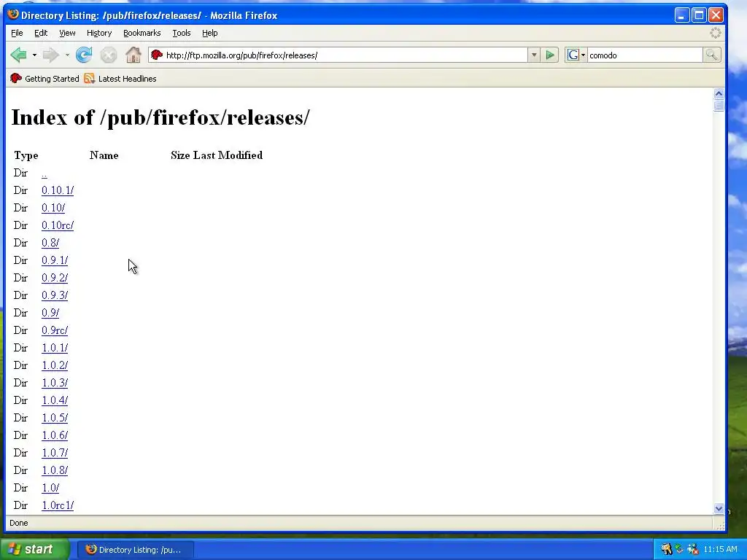The width and height of the screenshot is (747, 560).
Task: Click the second system tray icon
Action: click(679, 549)
